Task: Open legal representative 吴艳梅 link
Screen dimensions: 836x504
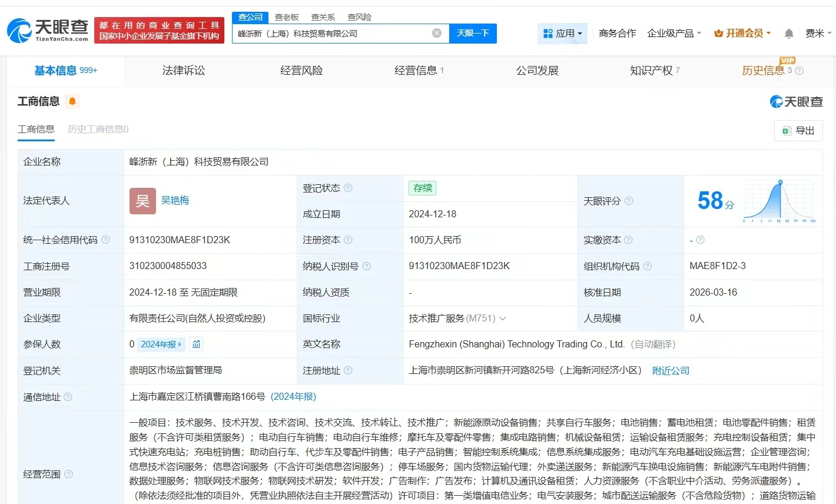Action: point(175,201)
